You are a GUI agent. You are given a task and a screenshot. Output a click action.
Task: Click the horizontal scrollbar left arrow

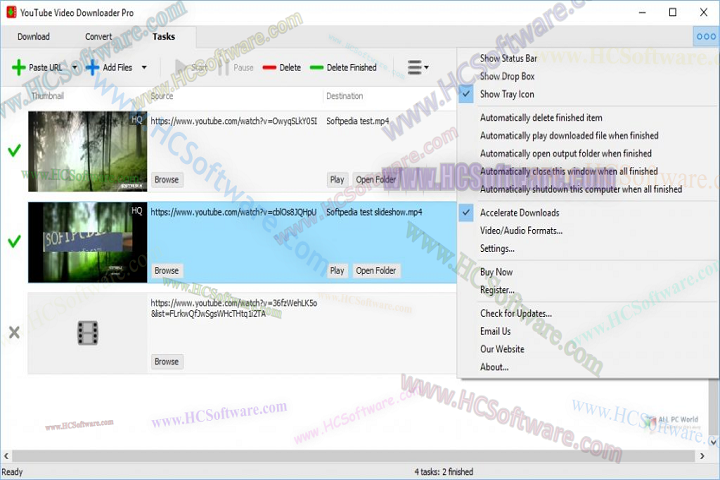6,456
